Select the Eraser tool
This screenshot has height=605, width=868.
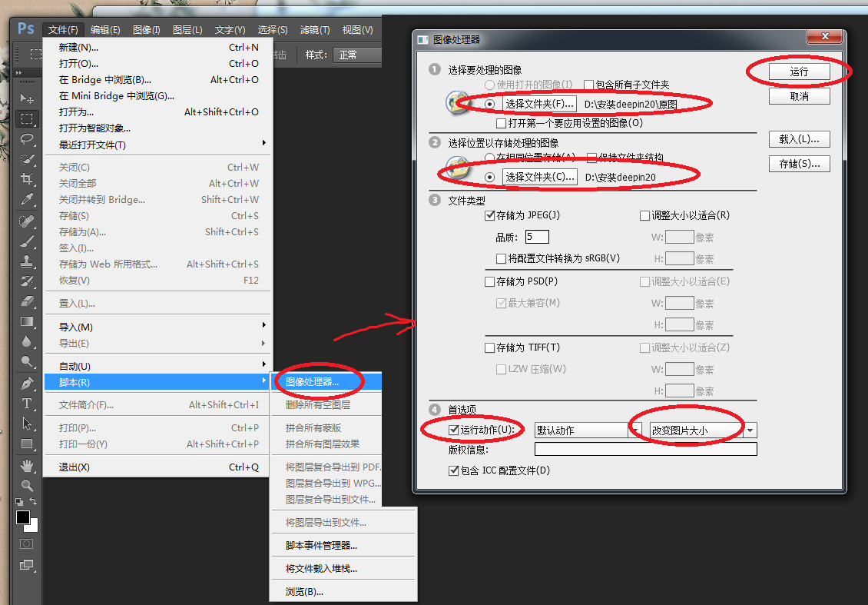point(27,301)
